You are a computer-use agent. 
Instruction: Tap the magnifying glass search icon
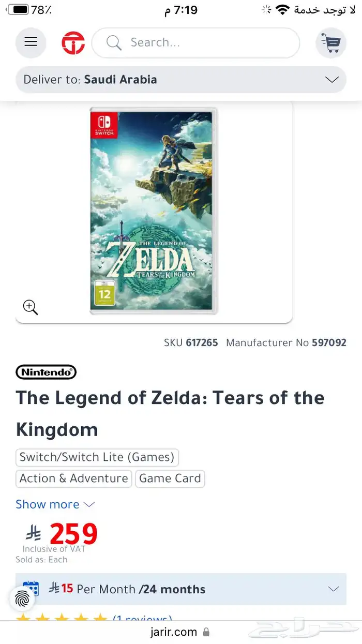[114, 42]
